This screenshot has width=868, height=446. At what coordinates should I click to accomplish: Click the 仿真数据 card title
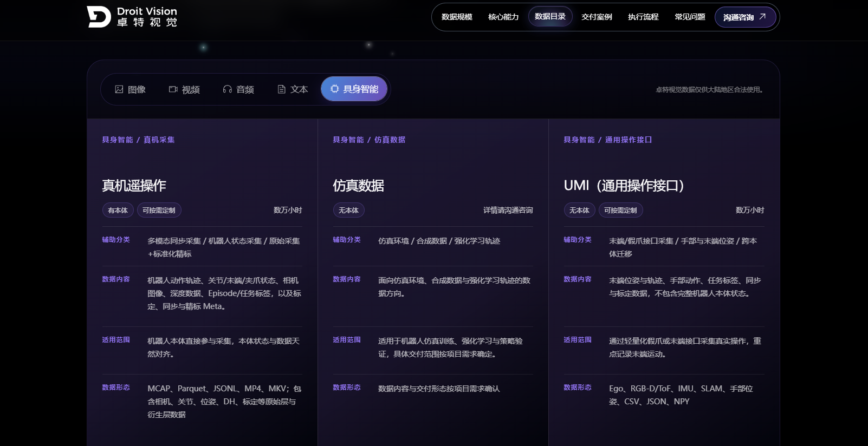pos(358,186)
